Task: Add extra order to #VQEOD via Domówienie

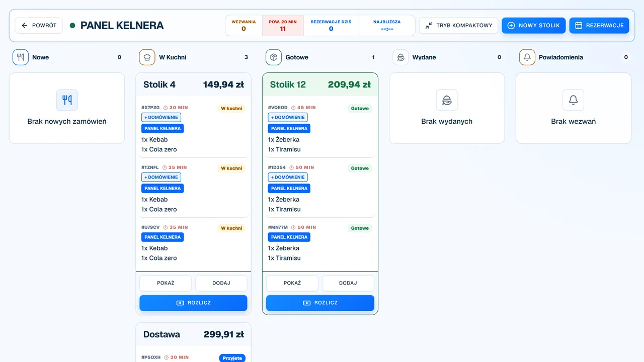Action: [288, 117]
